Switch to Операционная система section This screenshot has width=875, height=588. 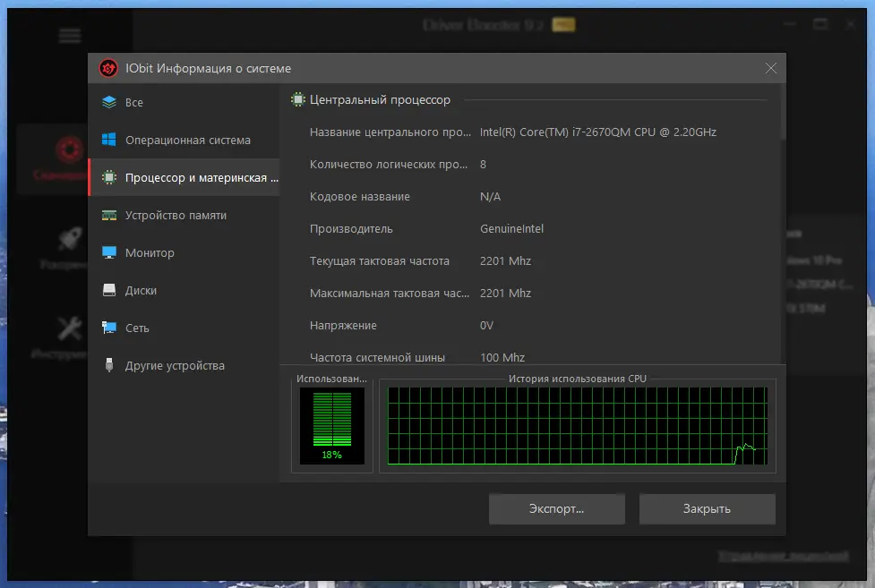click(x=184, y=140)
